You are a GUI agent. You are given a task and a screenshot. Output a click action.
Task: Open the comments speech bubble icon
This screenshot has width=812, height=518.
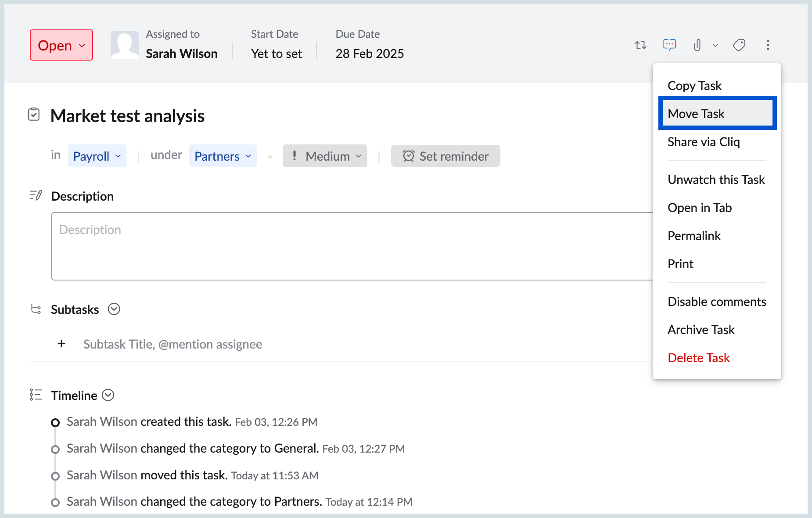click(x=669, y=45)
